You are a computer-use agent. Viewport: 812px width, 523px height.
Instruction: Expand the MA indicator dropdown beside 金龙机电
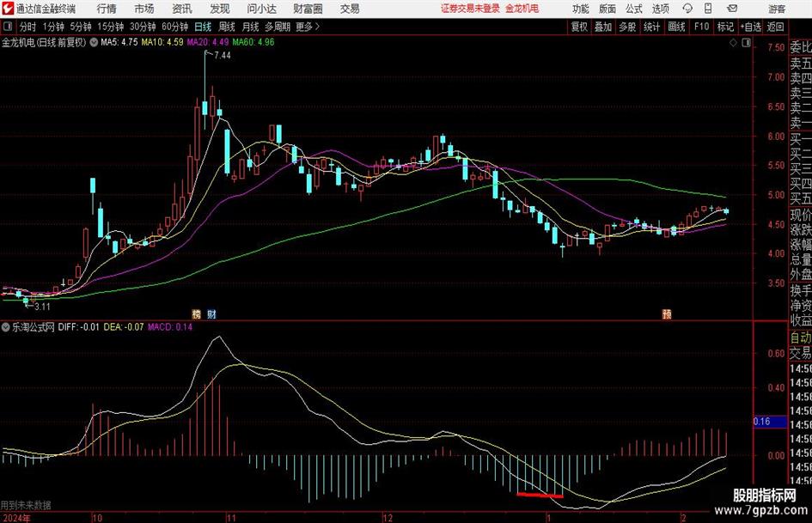click(x=94, y=42)
